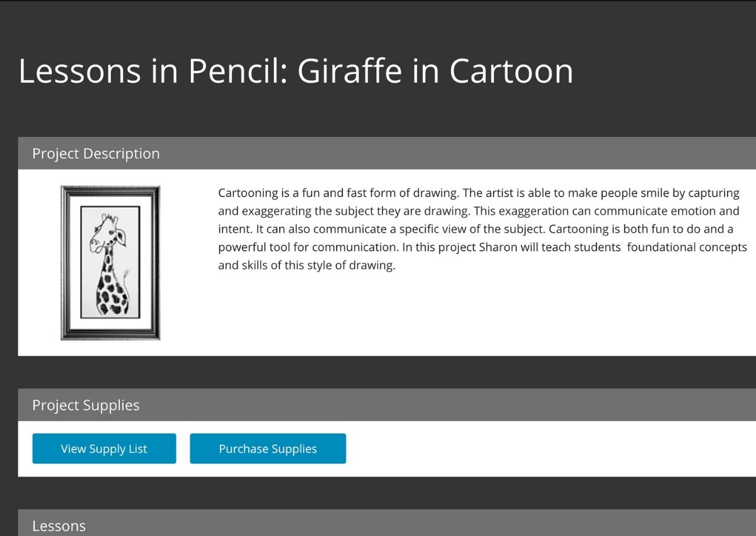This screenshot has height=536, width=756.
Task: Click the word Cartoon in the page title
Action: click(x=511, y=71)
